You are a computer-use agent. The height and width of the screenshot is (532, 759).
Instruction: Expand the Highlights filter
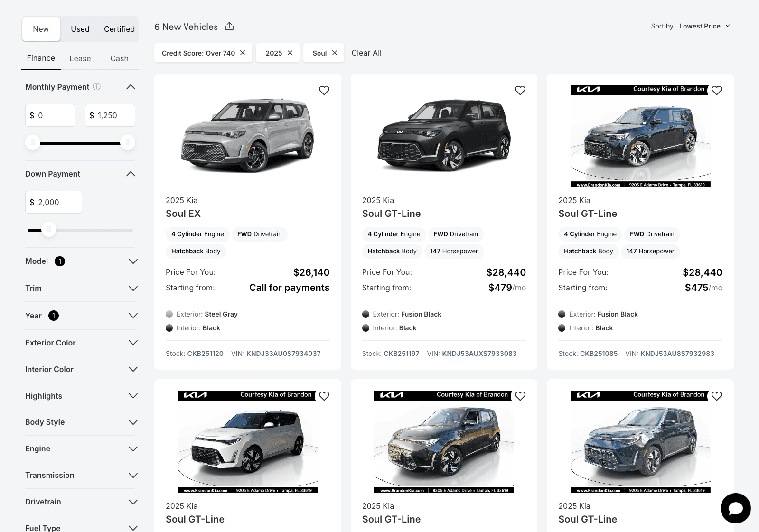80,396
